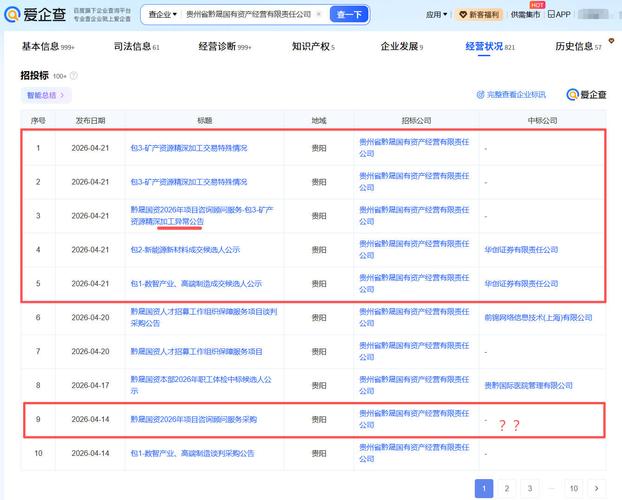The height and width of the screenshot is (500, 622).
Task: Click the help question mark icon beside 招投标
Action: 73,76
